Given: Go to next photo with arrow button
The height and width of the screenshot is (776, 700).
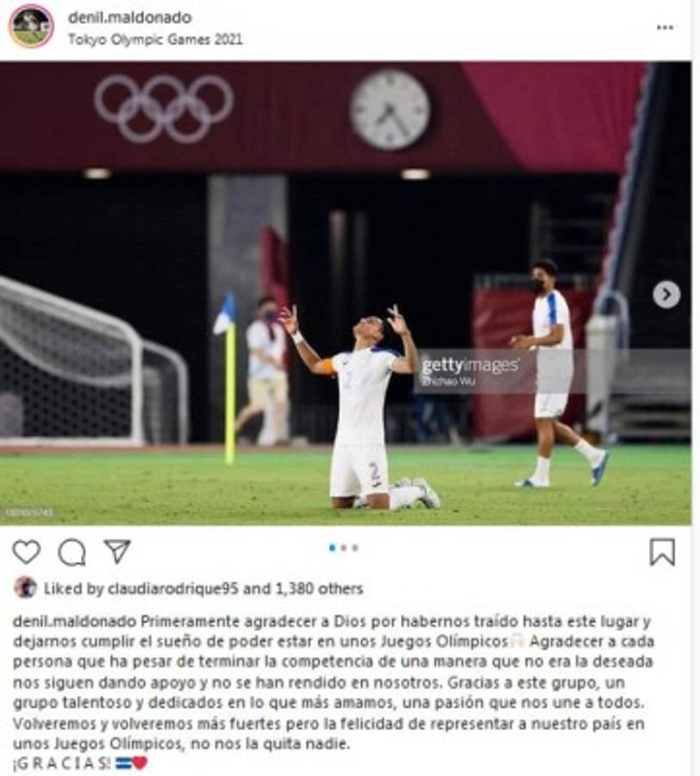Looking at the screenshot, I should click(x=666, y=295).
